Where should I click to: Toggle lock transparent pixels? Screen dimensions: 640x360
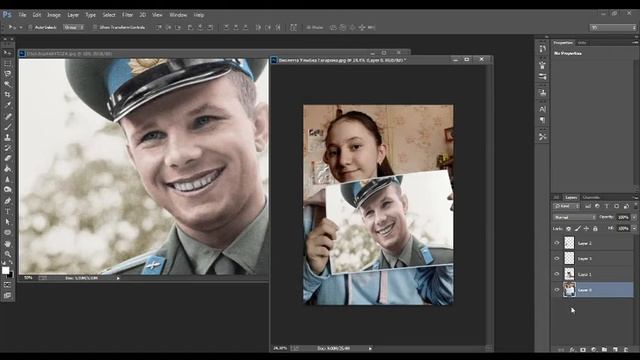(569, 229)
